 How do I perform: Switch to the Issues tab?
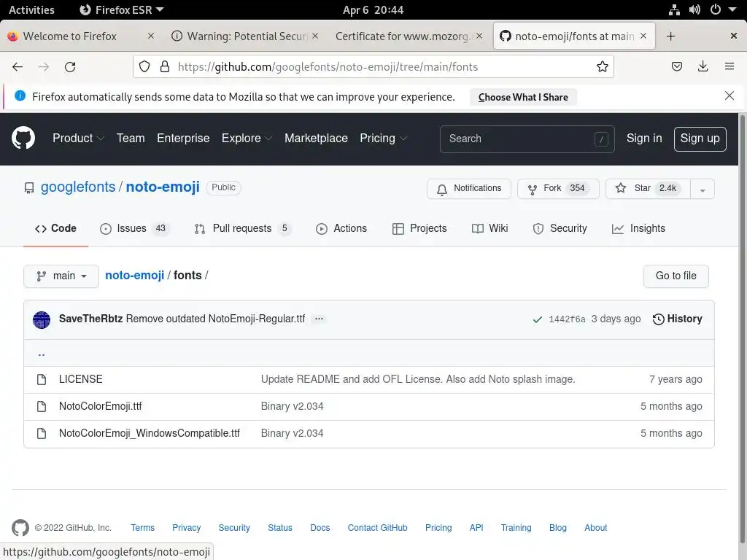pyautogui.click(x=134, y=228)
